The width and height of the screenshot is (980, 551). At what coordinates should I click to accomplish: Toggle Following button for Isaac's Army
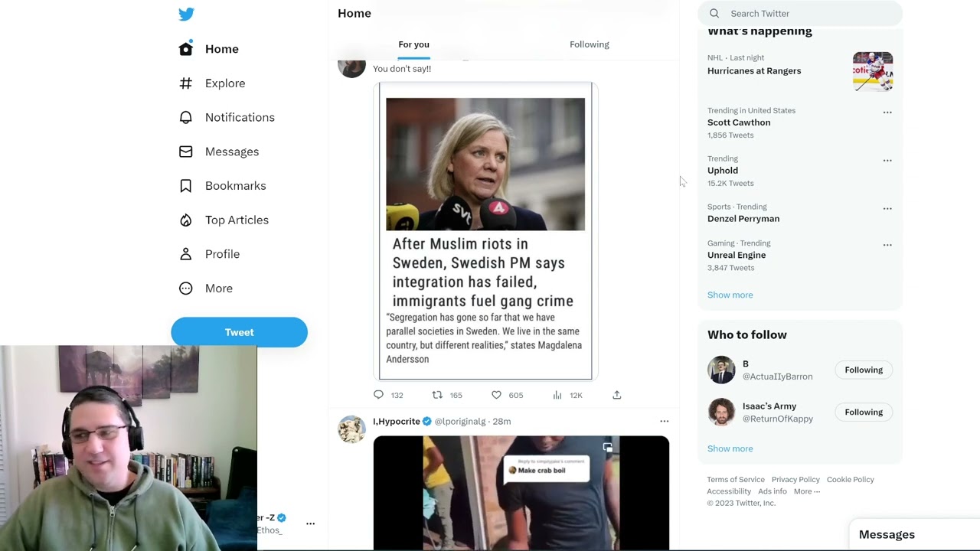coord(863,412)
